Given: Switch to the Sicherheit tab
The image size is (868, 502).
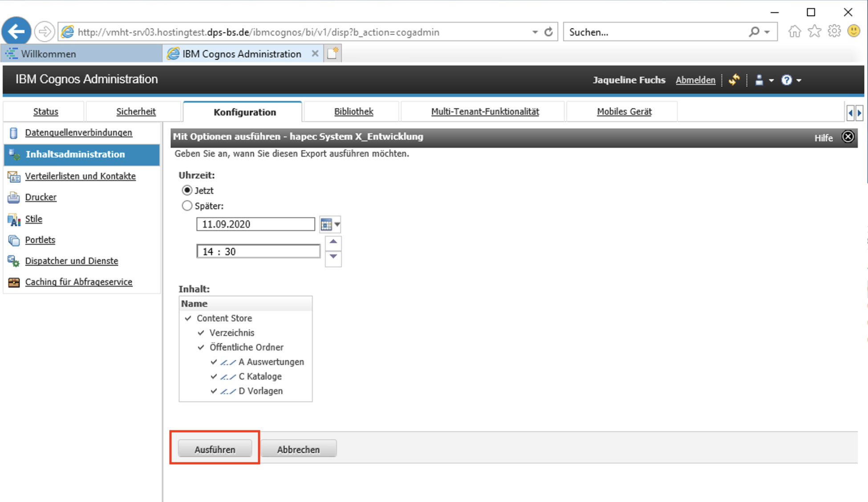Looking at the screenshot, I should pyautogui.click(x=136, y=112).
